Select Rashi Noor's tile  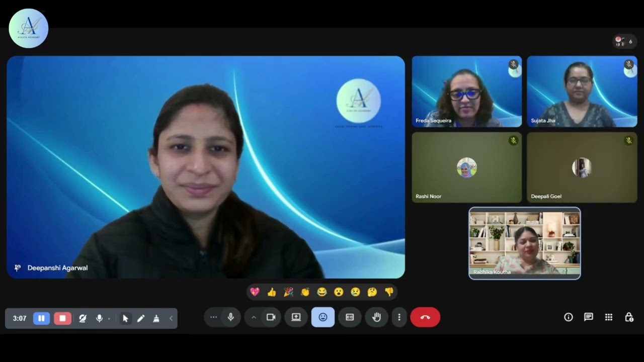click(x=467, y=167)
